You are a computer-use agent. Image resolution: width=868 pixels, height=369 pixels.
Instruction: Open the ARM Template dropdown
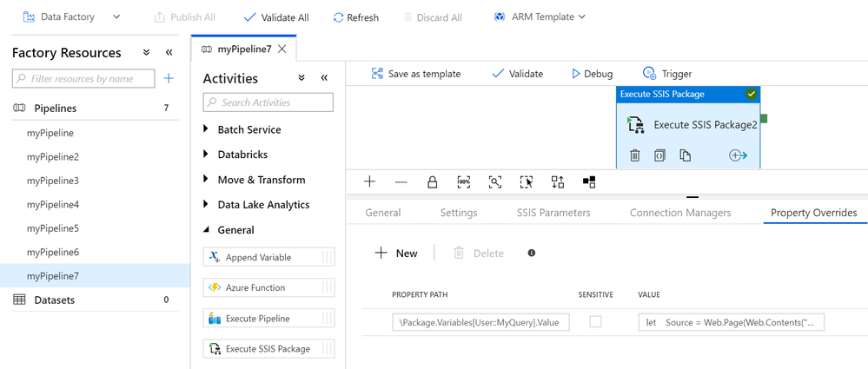click(x=540, y=17)
